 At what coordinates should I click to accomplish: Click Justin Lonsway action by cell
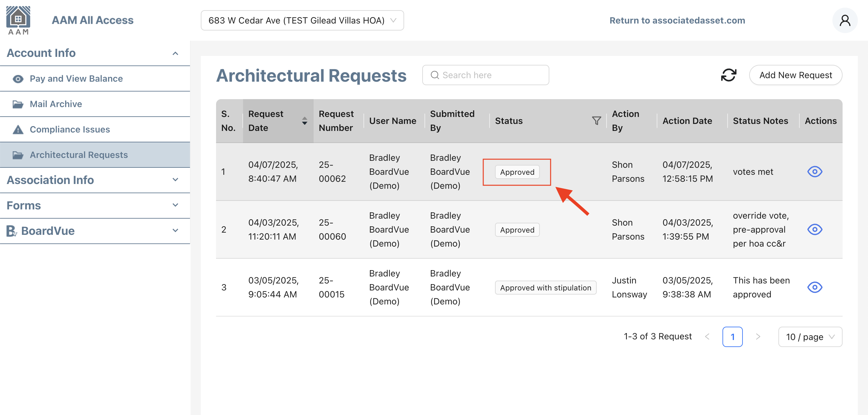pyautogui.click(x=629, y=287)
